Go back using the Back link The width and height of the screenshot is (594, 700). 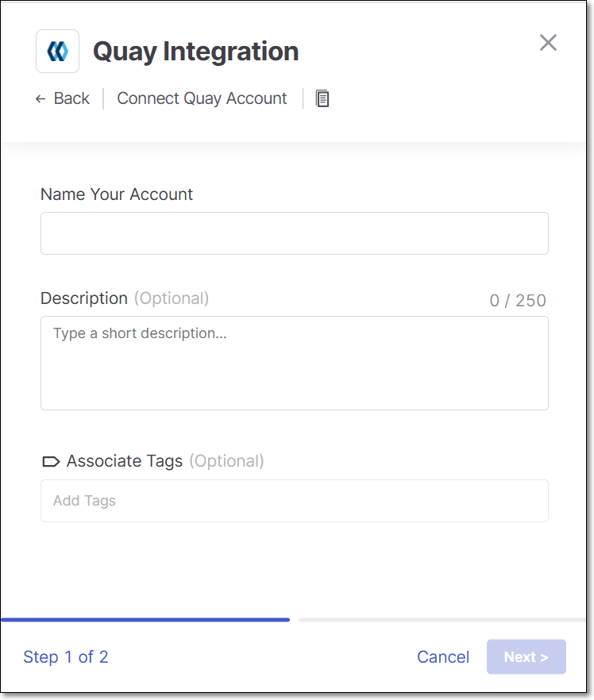click(63, 98)
